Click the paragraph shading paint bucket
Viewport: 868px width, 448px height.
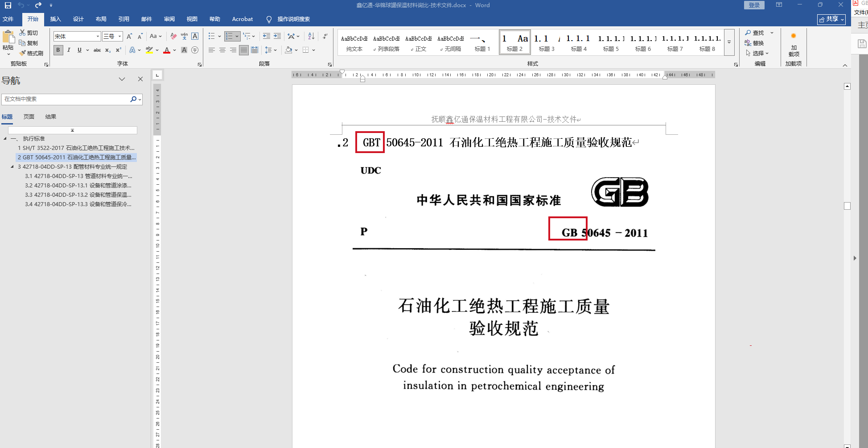click(288, 50)
